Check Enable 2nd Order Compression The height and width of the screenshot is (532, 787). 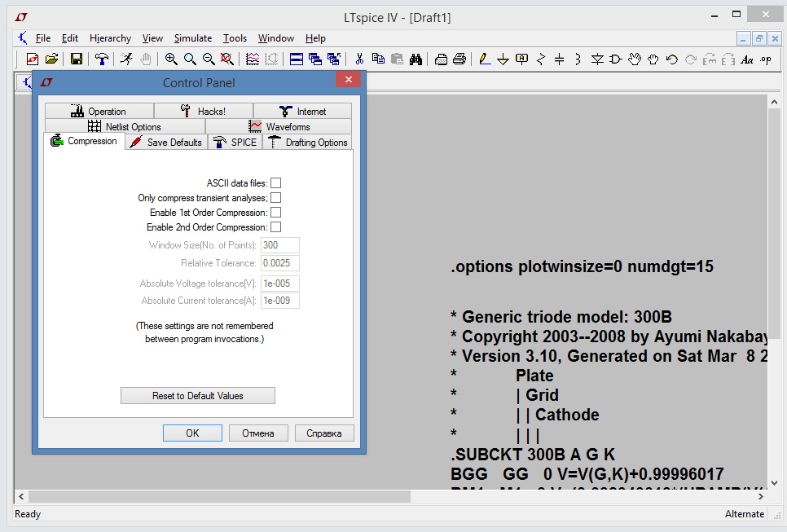pyautogui.click(x=275, y=227)
